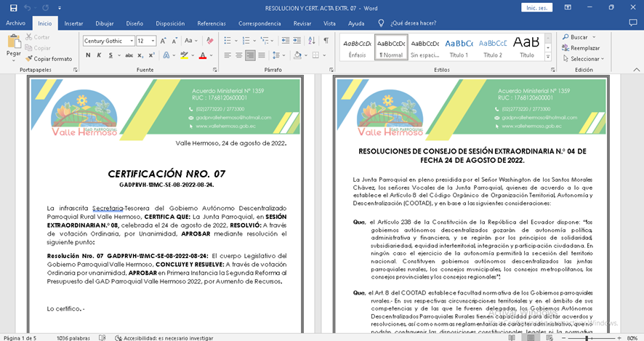Screen dimensions: 644x341
Task: Toggle show paragraph marks (¶)
Action: [326, 41]
